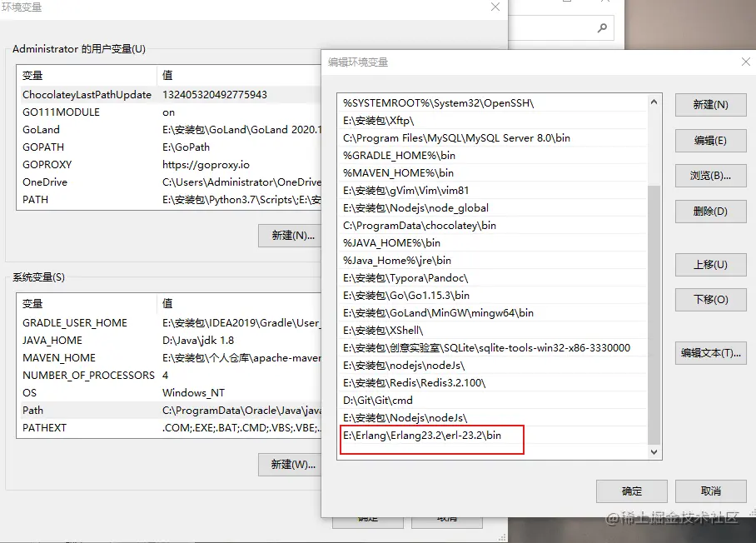Select the OneDrive user variable
Image resolution: width=756 pixels, height=543 pixels.
click(x=169, y=182)
